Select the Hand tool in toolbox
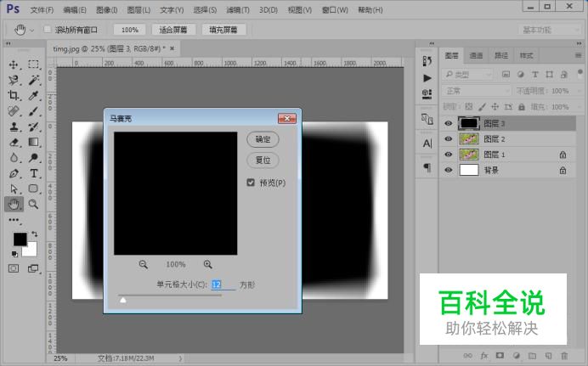 pyautogui.click(x=14, y=204)
